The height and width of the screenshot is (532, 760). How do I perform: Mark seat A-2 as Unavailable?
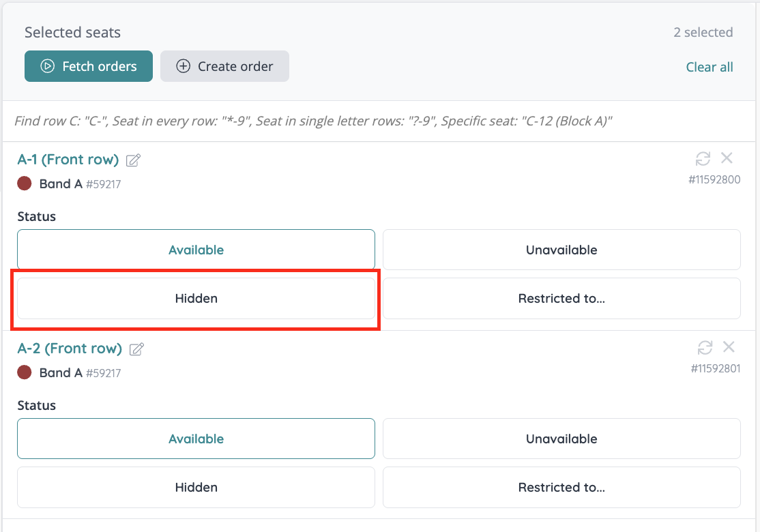point(561,439)
